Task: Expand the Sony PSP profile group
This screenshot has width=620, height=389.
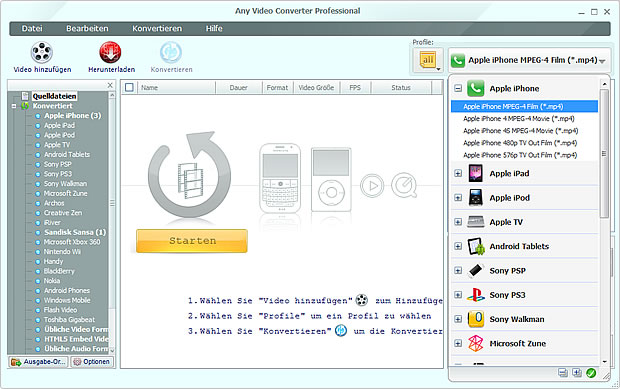Action: (458, 270)
